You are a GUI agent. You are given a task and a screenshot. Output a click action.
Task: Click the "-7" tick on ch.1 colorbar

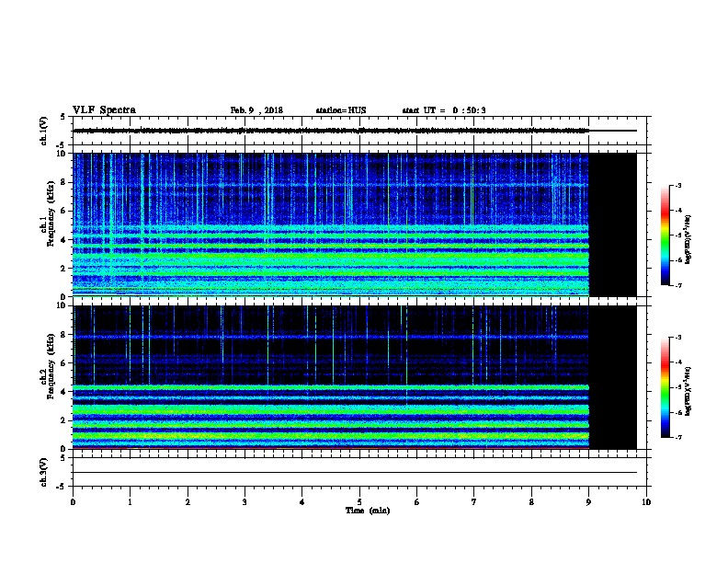tap(677, 285)
